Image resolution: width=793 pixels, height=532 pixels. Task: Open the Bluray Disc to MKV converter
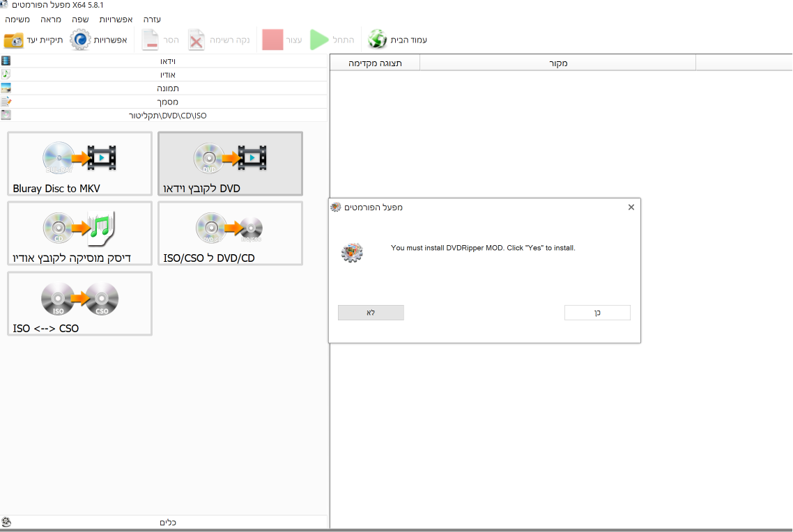coord(80,164)
